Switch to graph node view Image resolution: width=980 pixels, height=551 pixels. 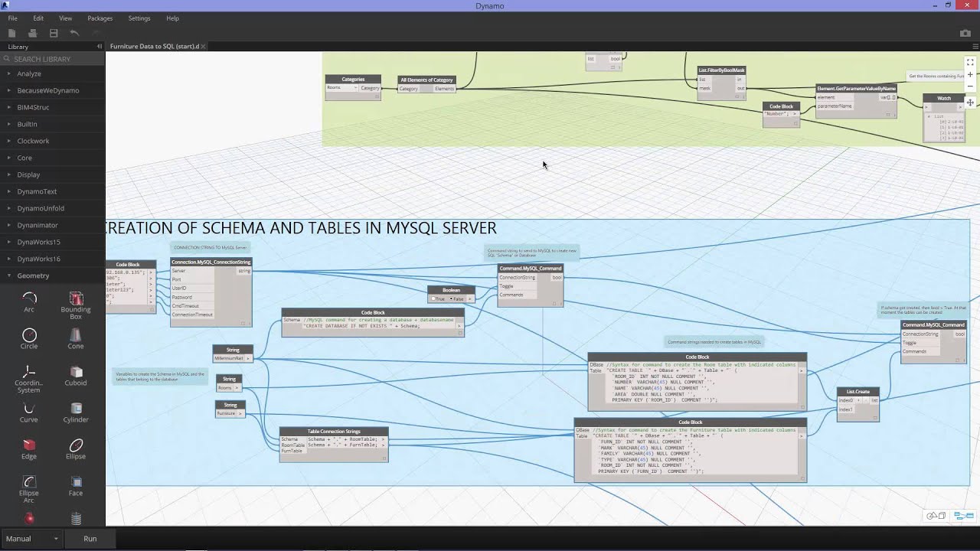click(964, 516)
